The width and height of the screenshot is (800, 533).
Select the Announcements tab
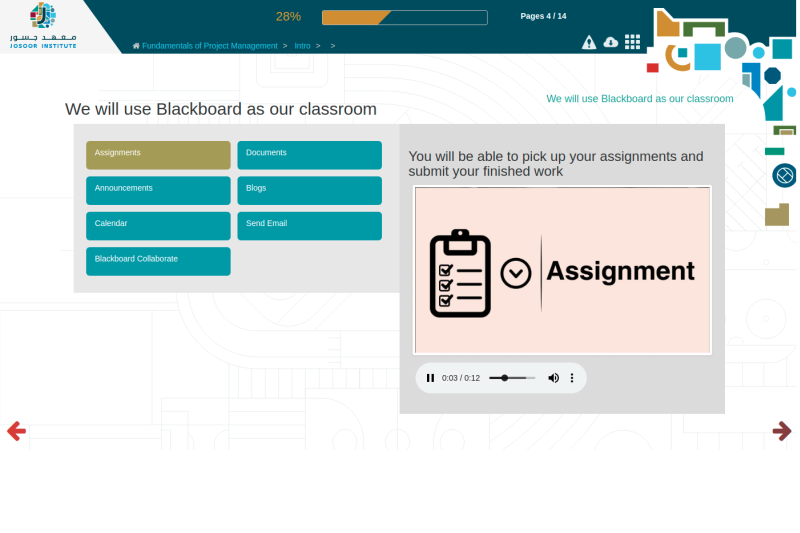[158, 191]
